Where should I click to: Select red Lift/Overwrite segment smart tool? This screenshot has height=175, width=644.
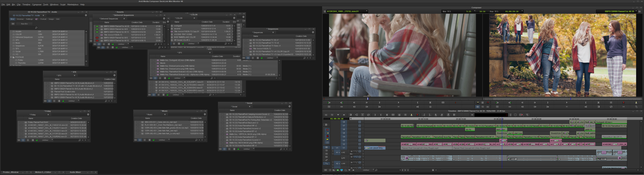(327, 130)
